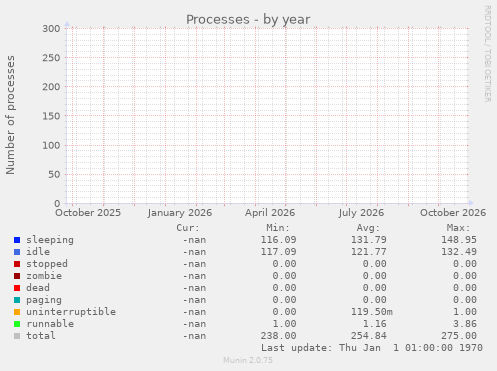This screenshot has width=497, height=371.
Task: Select the 'uninterruptible' legend label
Action: click(71, 312)
